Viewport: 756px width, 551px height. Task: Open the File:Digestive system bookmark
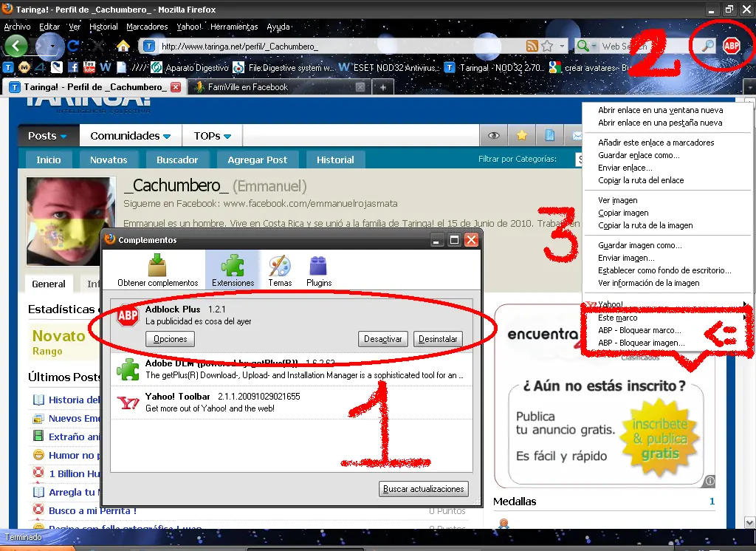click(284, 67)
